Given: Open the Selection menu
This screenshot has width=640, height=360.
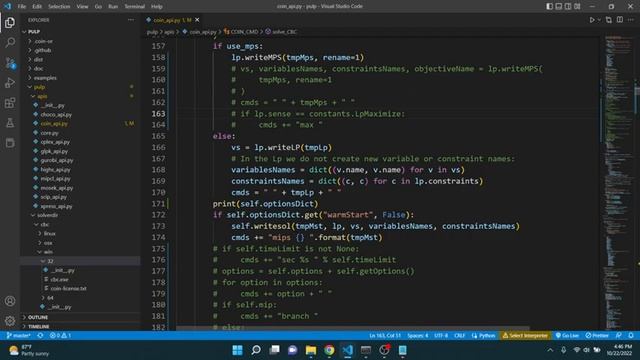Looking at the screenshot, I should tap(59, 7).
